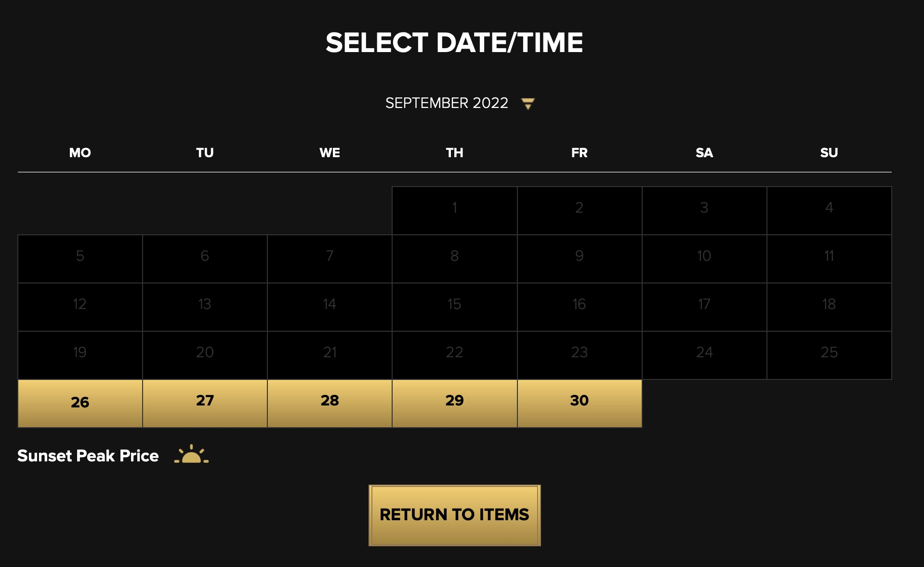
Task: Click the Sunset Peak Price label
Action: tap(88, 456)
